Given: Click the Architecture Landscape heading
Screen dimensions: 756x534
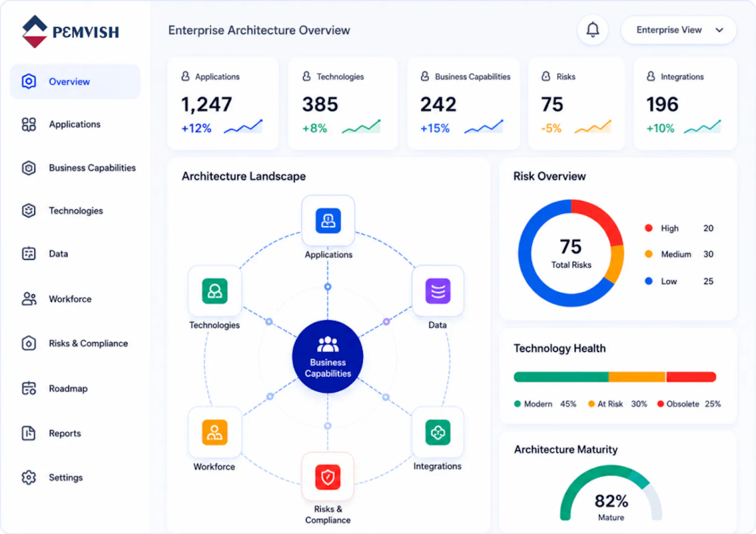Looking at the screenshot, I should coord(244,176).
